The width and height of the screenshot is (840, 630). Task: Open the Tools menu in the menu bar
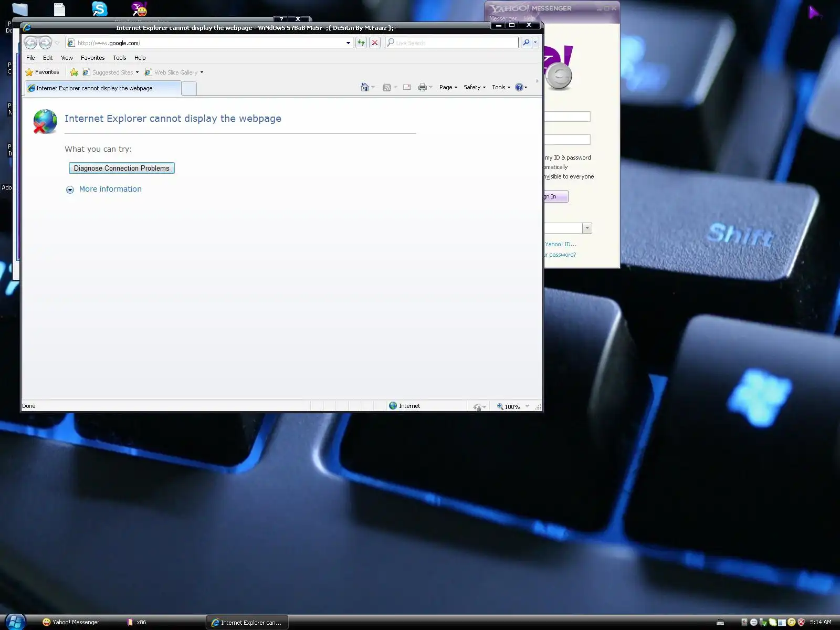point(120,58)
